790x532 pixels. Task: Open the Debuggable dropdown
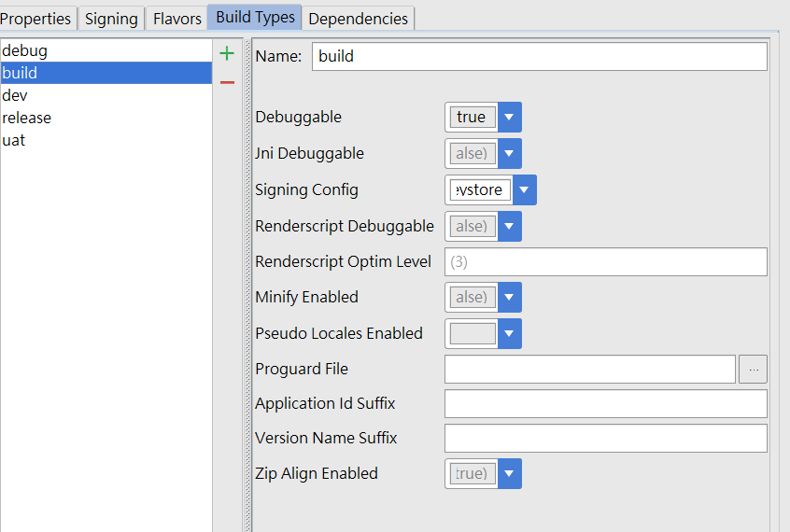tap(509, 118)
